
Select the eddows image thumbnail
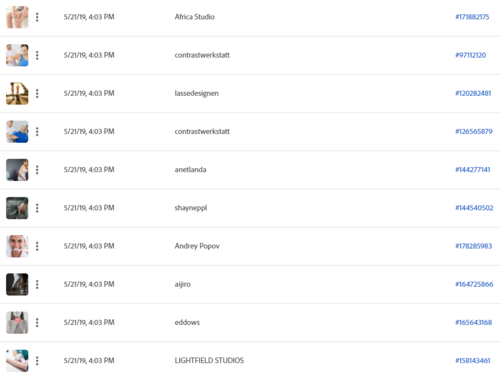17,322
